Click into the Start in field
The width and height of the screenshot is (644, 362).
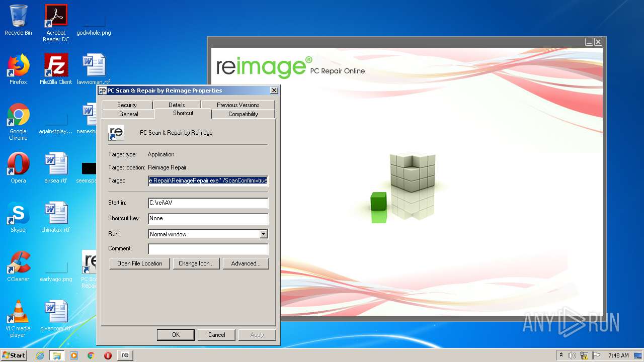208,203
